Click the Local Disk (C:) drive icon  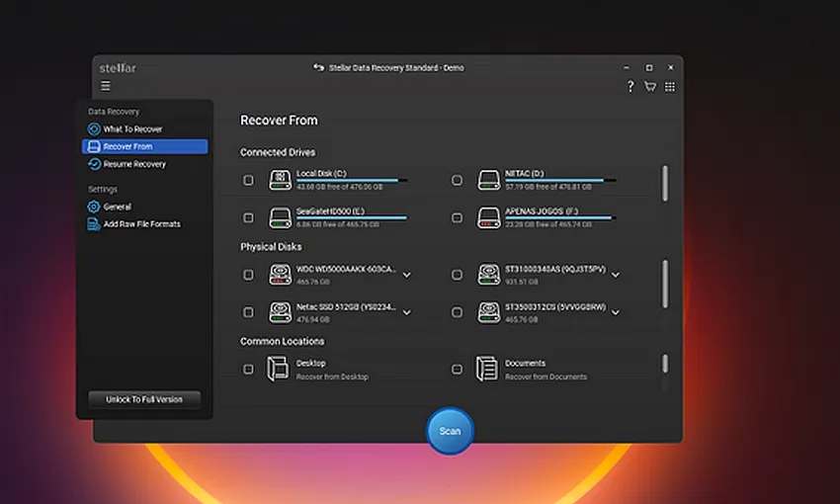(280, 180)
